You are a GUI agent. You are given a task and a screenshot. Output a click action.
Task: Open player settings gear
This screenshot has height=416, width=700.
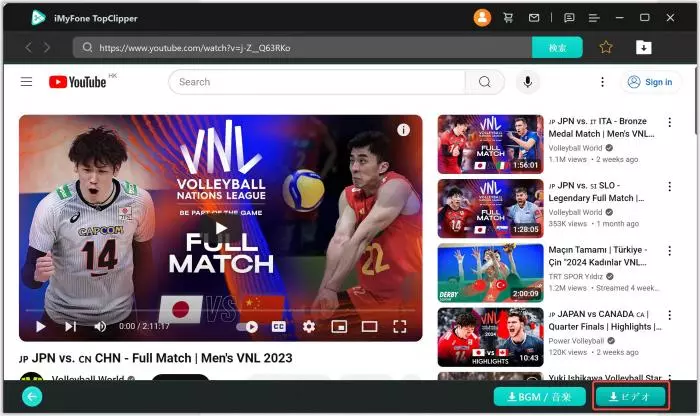pyautogui.click(x=309, y=327)
